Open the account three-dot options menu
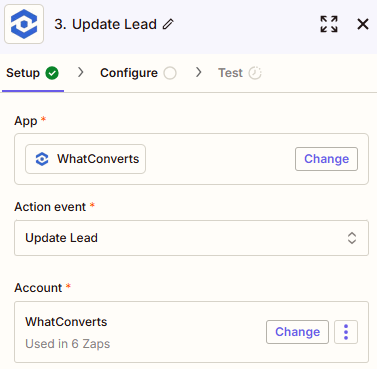Viewport: 377px width, 369px height. (346, 332)
